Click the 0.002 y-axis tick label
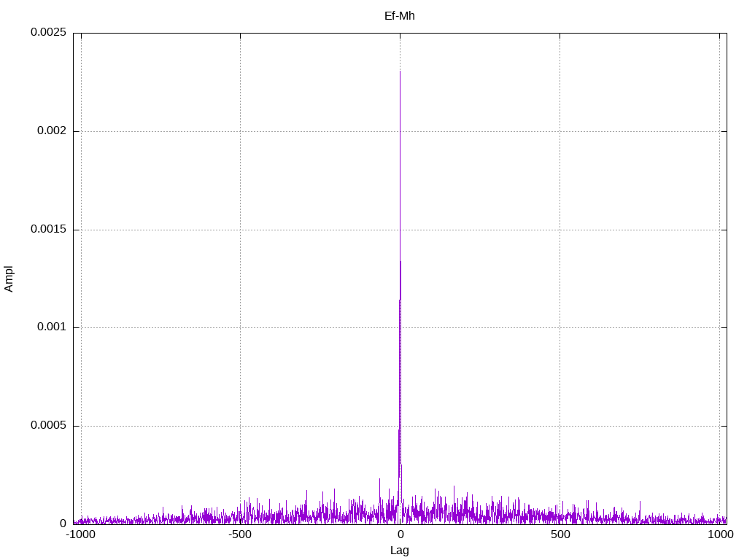The width and height of the screenshot is (747, 560). tap(52, 131)
